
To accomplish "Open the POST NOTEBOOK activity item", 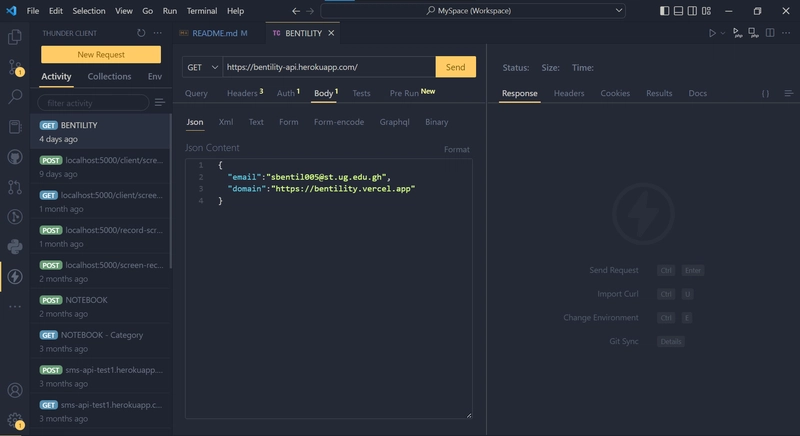I will [x=101, y=306].
